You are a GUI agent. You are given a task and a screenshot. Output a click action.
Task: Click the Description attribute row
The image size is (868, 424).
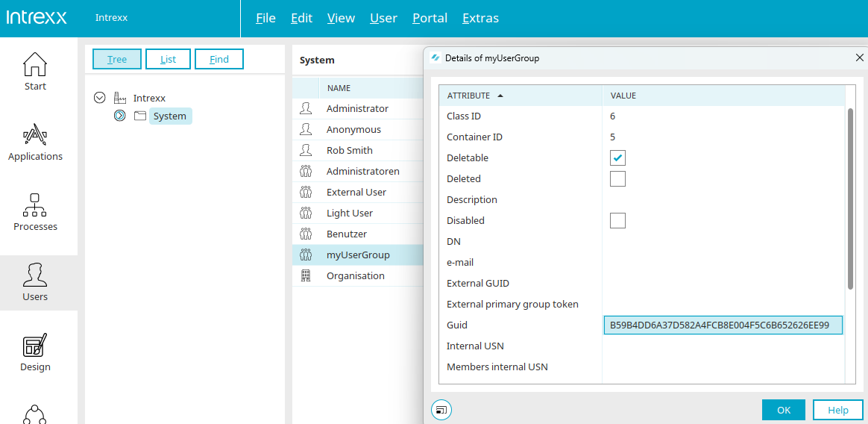642,199
